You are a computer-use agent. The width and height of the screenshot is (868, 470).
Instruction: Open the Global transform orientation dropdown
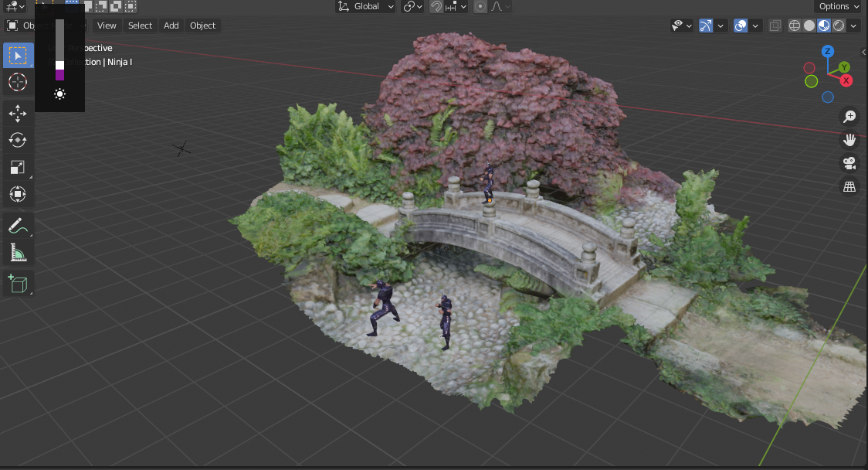(x=366, y=6)
